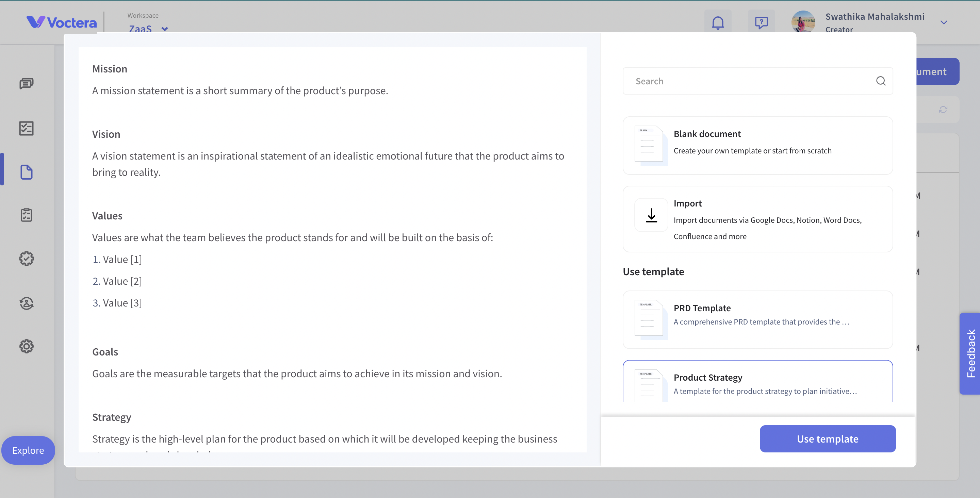Image resolution: width=980 pixels, height=498 pixels.
Task: Select the Product Strategy template card
Action: [x=757, y=381]
